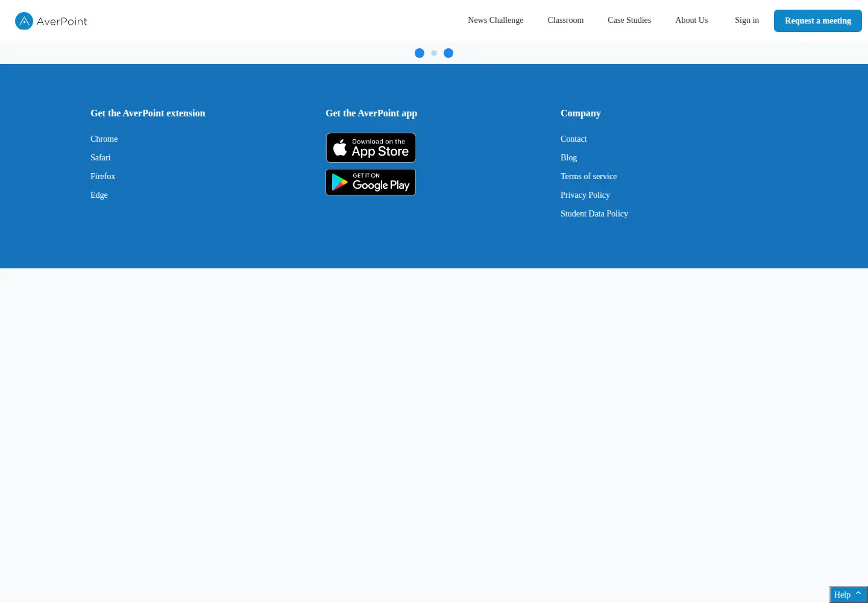Open Terms of service
This screenshot has height=603, width=868.
coord(589,176)
